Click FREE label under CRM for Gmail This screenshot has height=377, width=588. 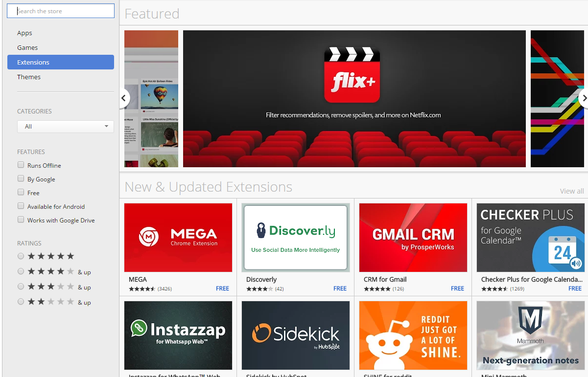pyautogui.click(x=458, y=288)
